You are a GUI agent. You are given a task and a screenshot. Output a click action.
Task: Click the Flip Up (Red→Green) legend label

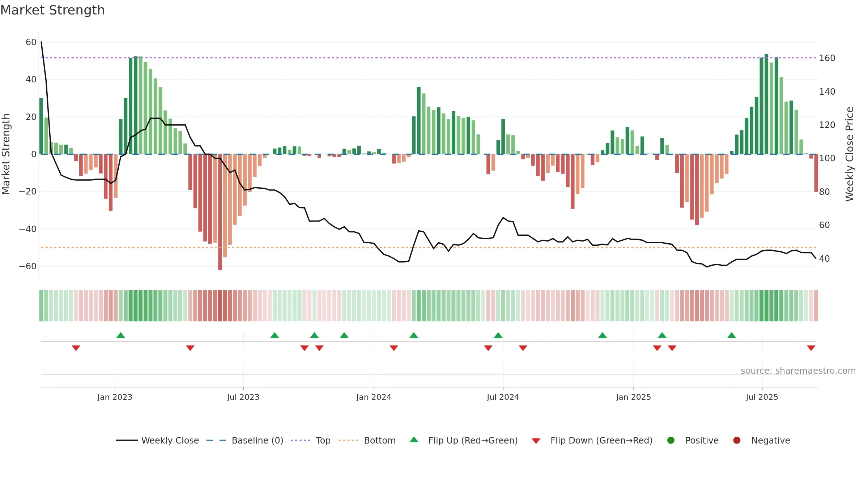pos(473,440)
